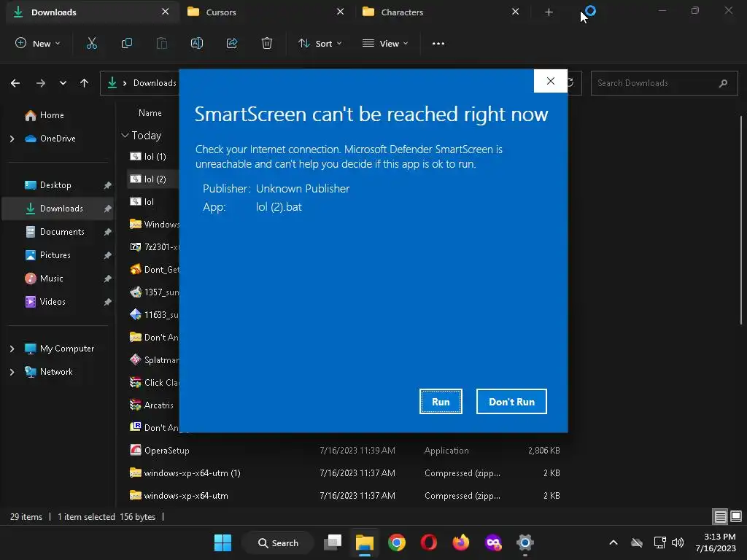Open Settings gear on taskbar

tap(525, 542)
